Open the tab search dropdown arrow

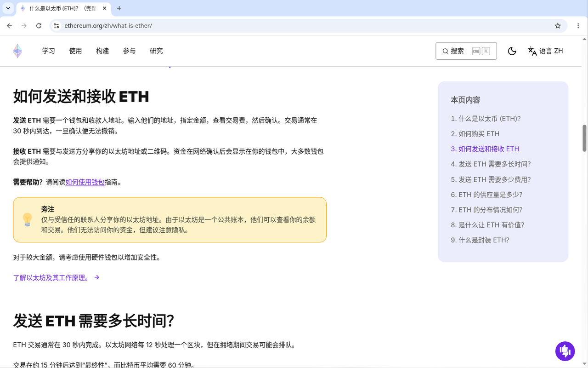[8, 8]
